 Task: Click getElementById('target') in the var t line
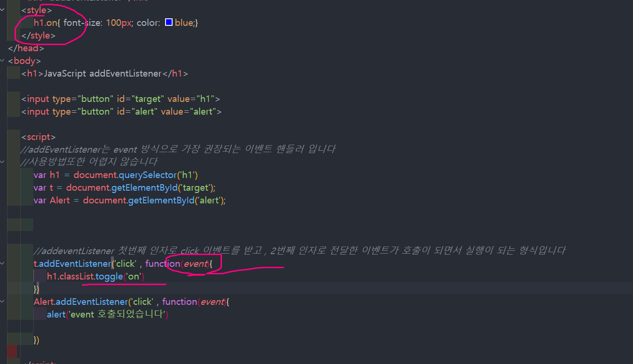tap(162, 187)
